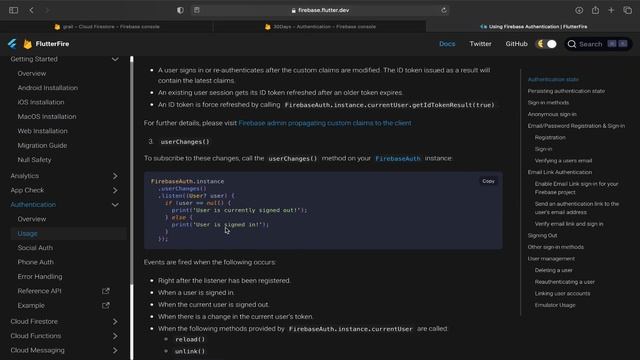This screenshot has height=360, width=640.
Task: Switch to the Authentication Firebase console tab
Action: (x=320, y=27)
